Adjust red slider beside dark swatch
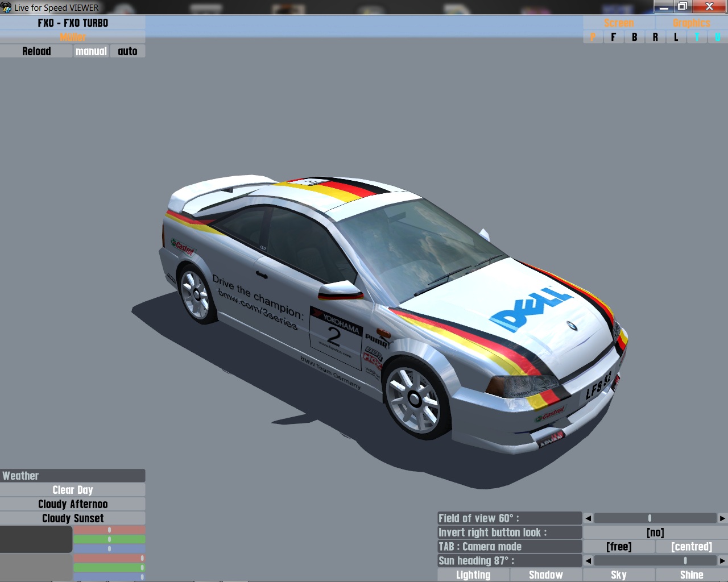 [109, 530]
